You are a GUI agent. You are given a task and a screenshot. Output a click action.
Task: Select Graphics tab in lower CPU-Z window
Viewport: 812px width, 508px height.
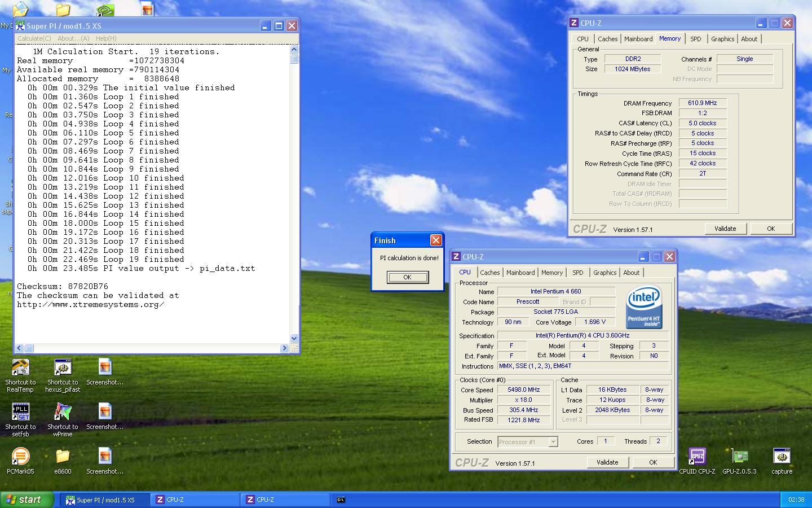[604, 273]
